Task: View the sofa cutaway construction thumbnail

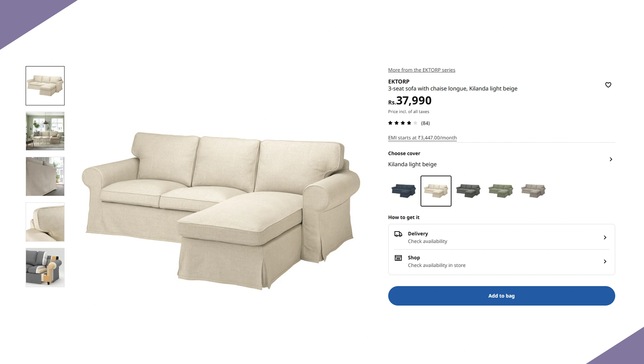Action: (45, 267)
